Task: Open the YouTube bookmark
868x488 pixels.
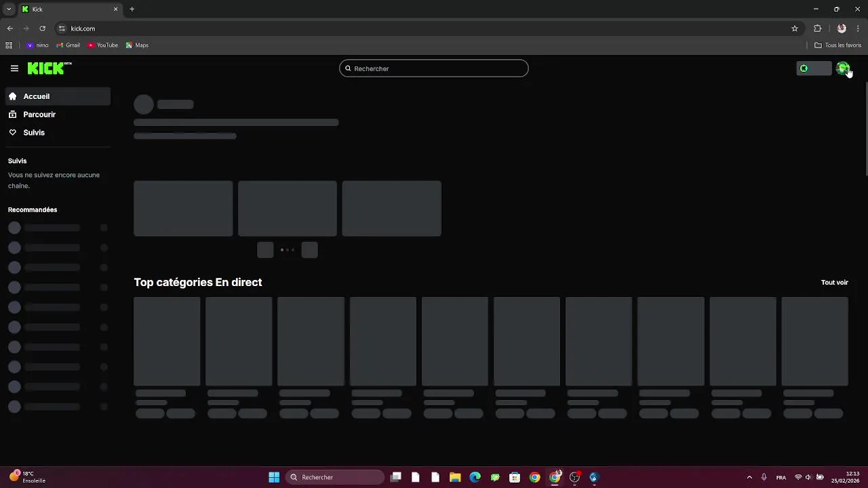Action: (102, 45)
